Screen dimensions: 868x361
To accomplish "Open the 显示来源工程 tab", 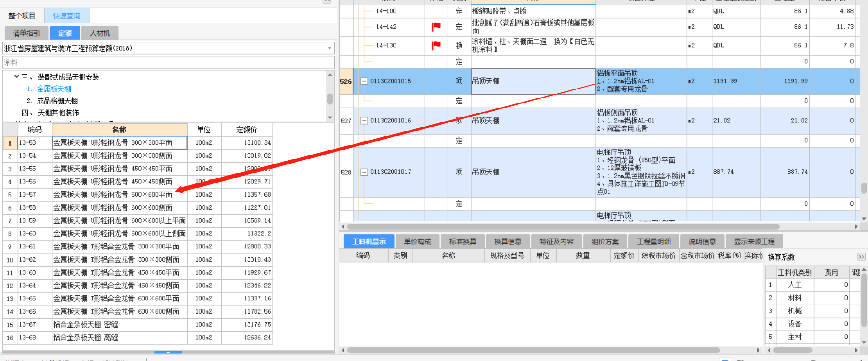I will [754, 242].
